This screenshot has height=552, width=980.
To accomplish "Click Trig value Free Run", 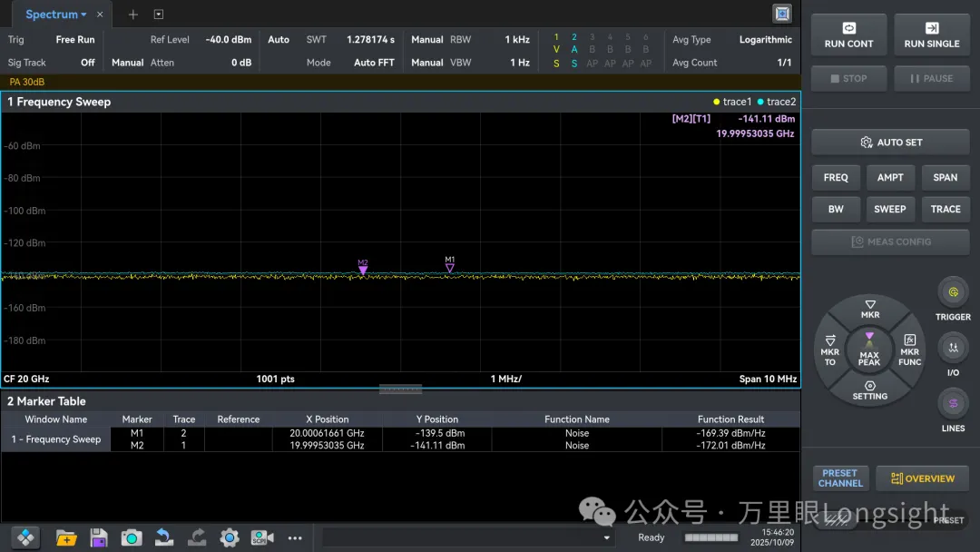I will pyautogui.click(x=75, y=39).
